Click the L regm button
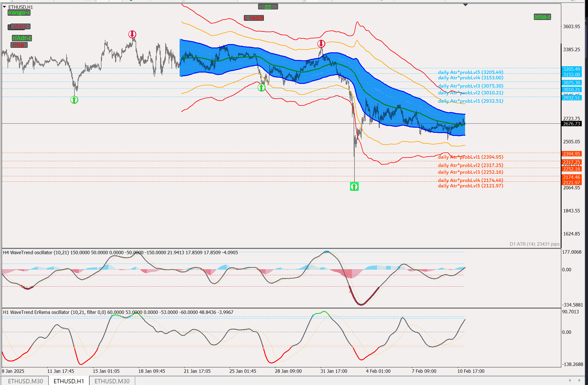The height and width of the screenshot is (385, 588). pos(254,18)
